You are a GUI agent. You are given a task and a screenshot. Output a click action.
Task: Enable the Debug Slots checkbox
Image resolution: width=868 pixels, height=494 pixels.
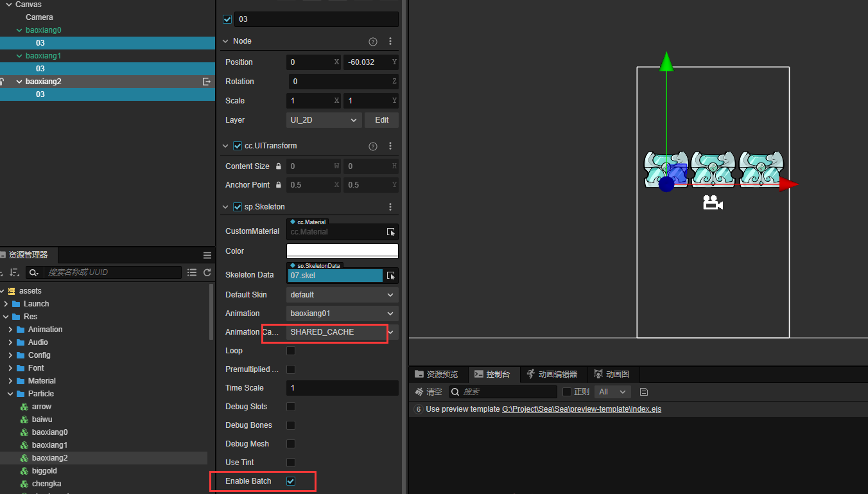(x=291, y=407)
